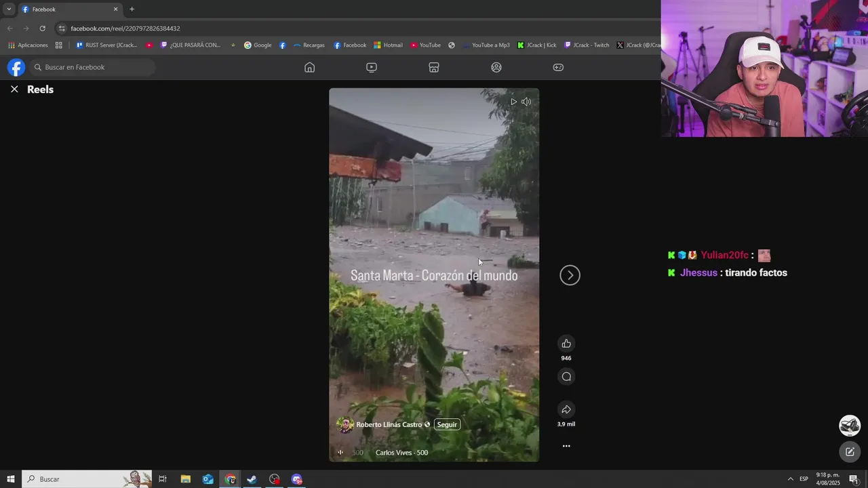Click the compose message pencil icon
868x488 pixels.
pos(850,452)
